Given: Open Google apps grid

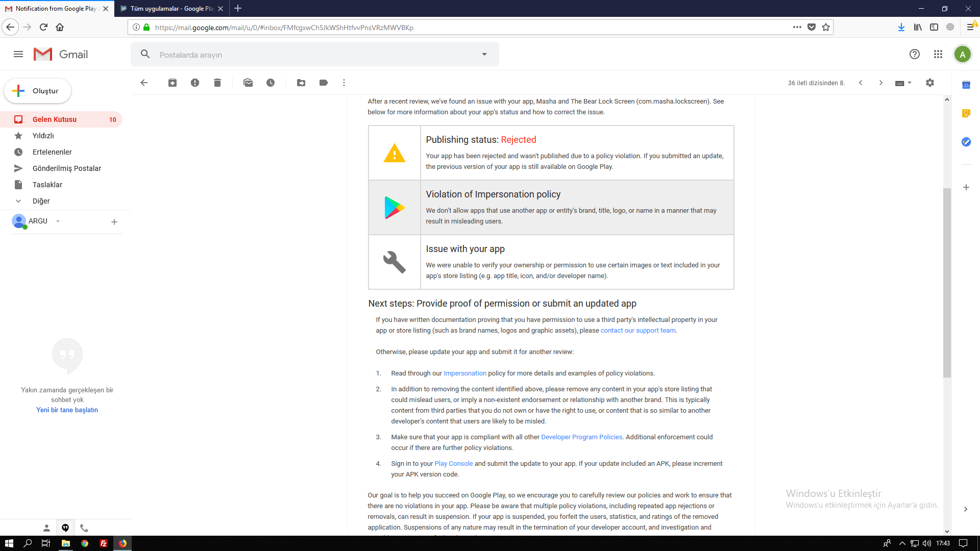Looking at the screenshot, I should [x=938, y=54].
